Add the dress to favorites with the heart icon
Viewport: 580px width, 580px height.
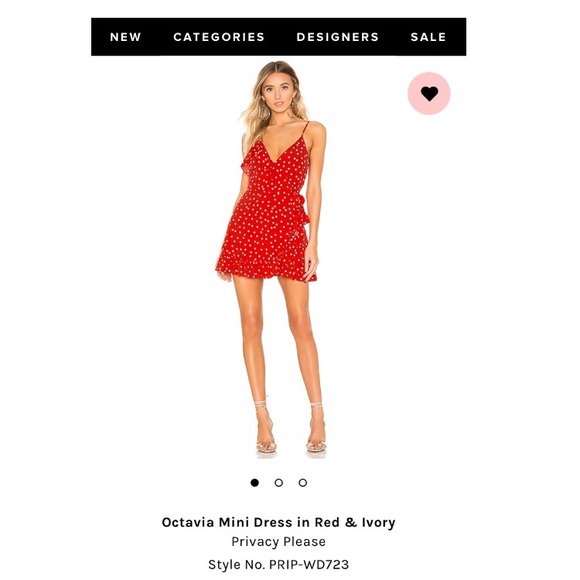point(429,94)
